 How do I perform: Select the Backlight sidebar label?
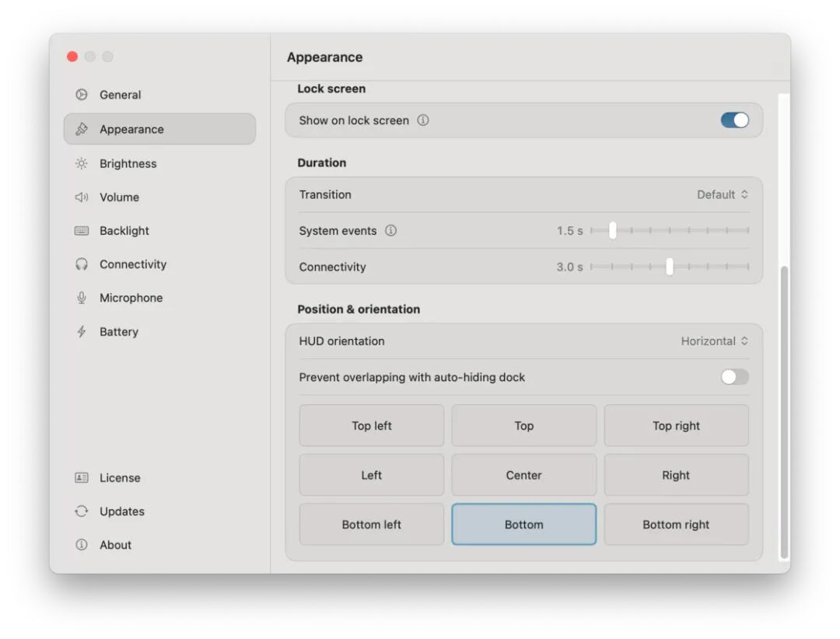(124, 231)
